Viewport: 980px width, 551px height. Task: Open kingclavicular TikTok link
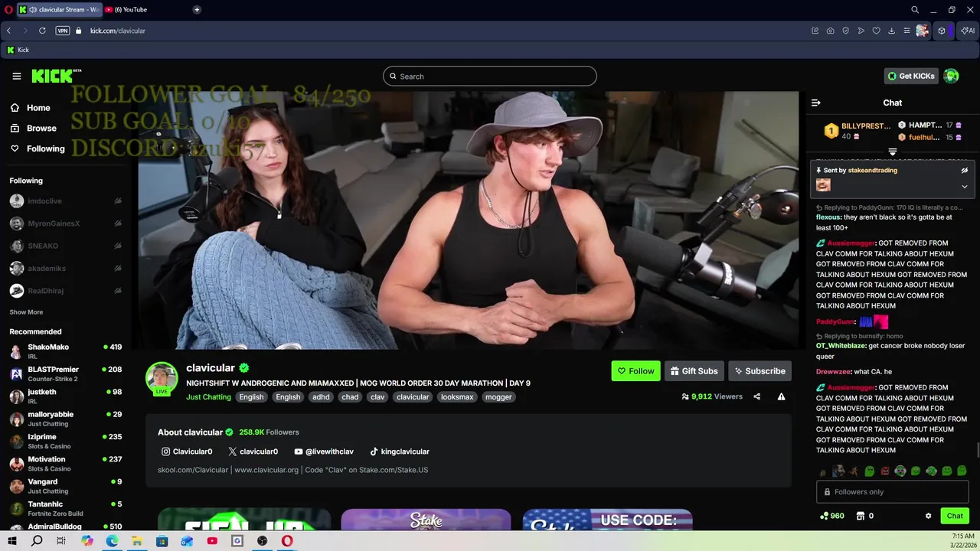(400, 452)
